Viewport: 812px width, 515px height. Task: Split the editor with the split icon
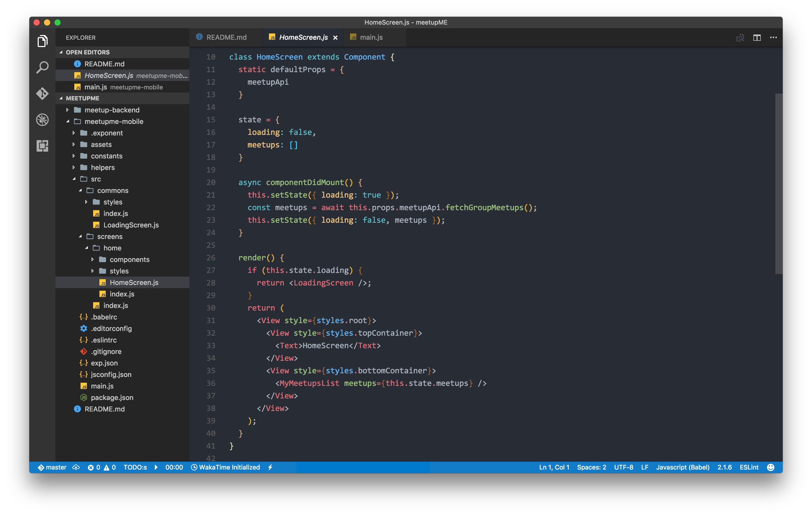click(x=757, y=38)
